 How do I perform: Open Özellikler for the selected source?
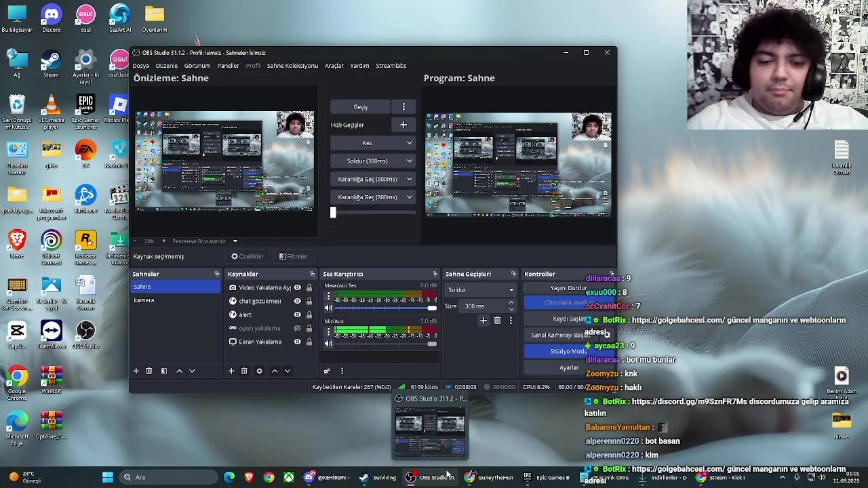[248, 256]
